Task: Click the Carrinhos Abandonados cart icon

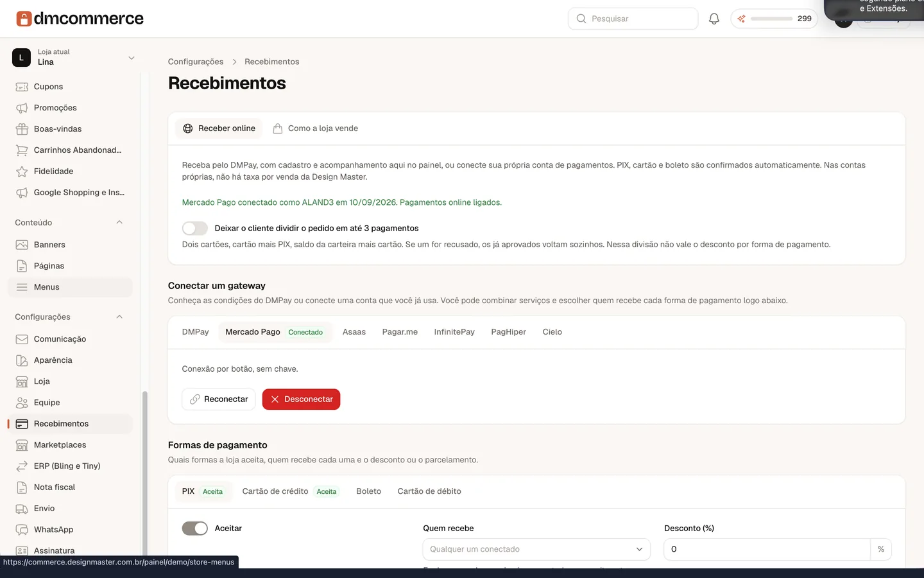Action: point(22,150)
